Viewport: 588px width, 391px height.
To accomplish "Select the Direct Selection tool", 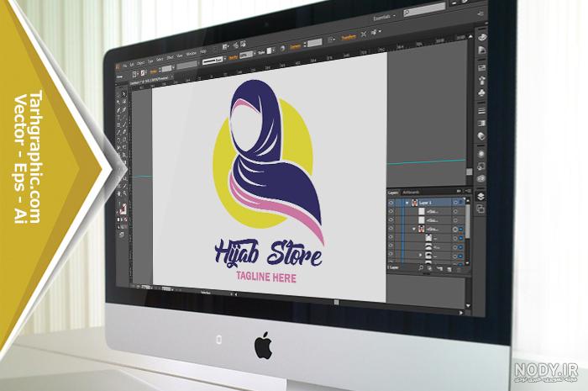I will (x=124, y=95).
